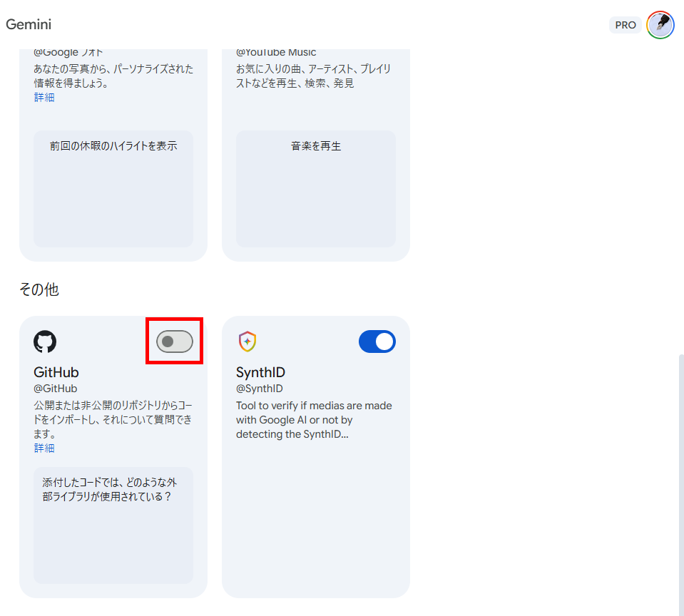Click the SynthID card title
The height and width of the screenshot is (616, 684).
coord(260,372)
